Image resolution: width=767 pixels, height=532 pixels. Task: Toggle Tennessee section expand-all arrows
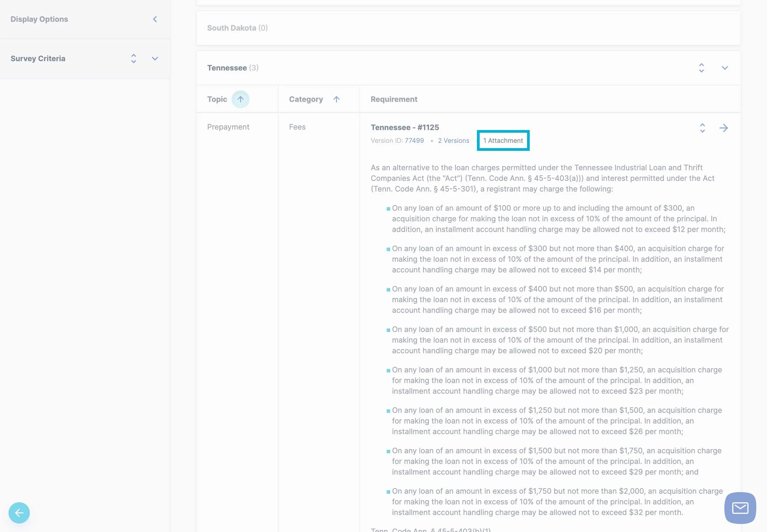click(701, 68)
